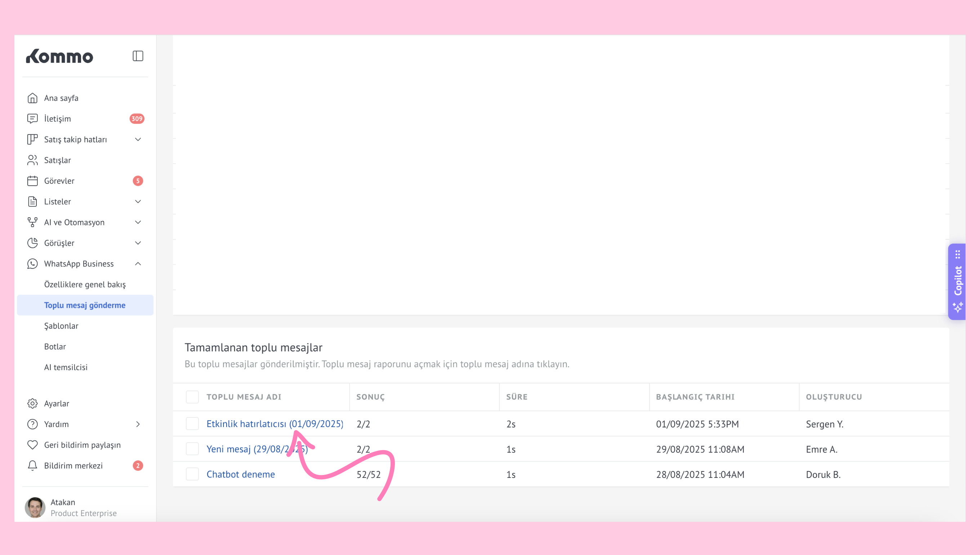Open the Botlar submenu item
The height and width of the screenshot is (555, 980).
pos(55,346)
